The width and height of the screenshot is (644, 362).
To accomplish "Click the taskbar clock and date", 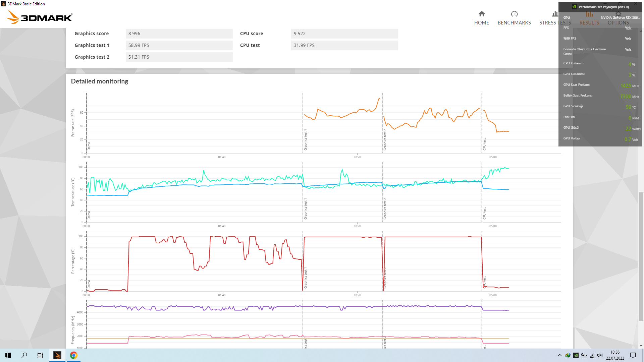I will 615,355.
